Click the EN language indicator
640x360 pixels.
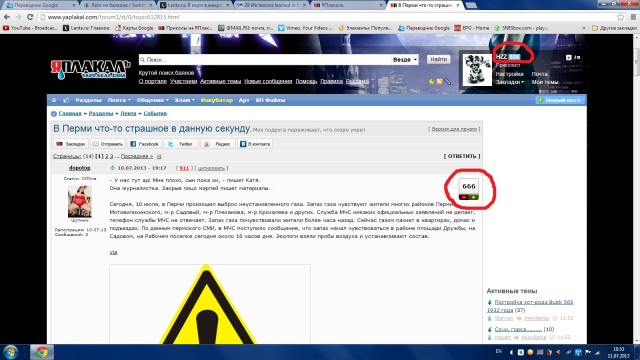coord(498,351)
